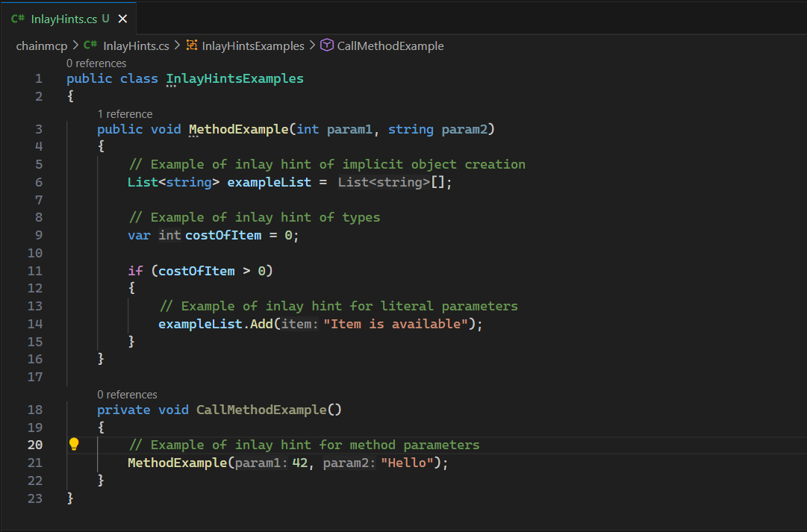Click the 'U' untracked status badge on the tab
The width and height of the screenshot is (807, 532).
106,19
